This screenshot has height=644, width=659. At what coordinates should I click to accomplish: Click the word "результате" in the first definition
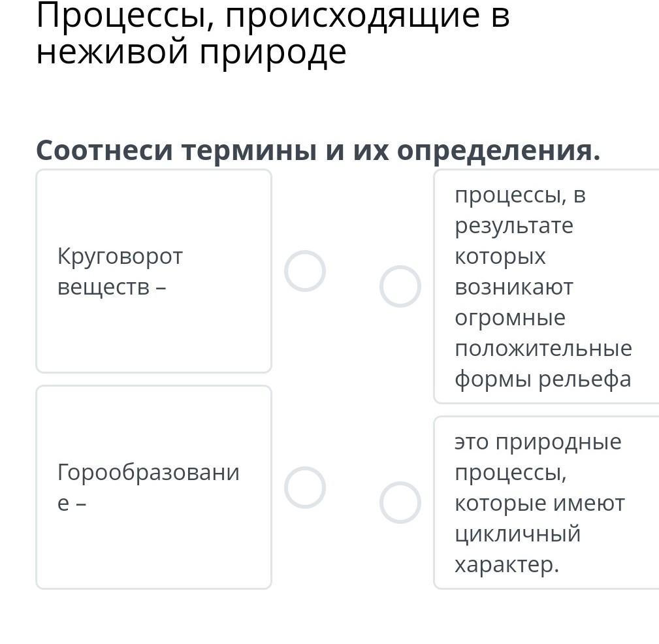coord(514,225)
